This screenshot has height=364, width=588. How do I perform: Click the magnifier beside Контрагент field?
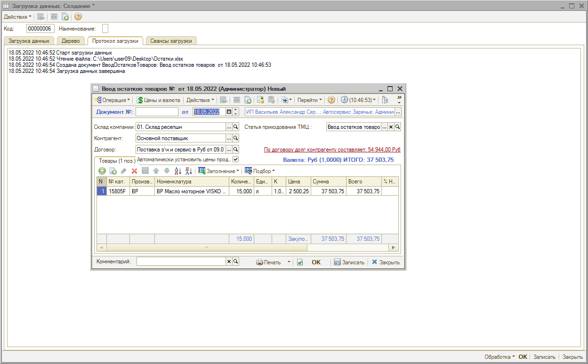click(236, 138)
